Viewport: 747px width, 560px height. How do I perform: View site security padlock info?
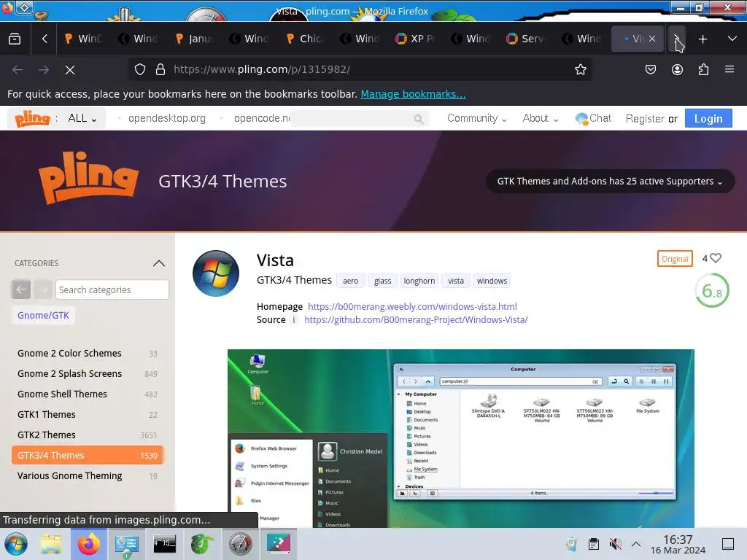coord(160,69)
